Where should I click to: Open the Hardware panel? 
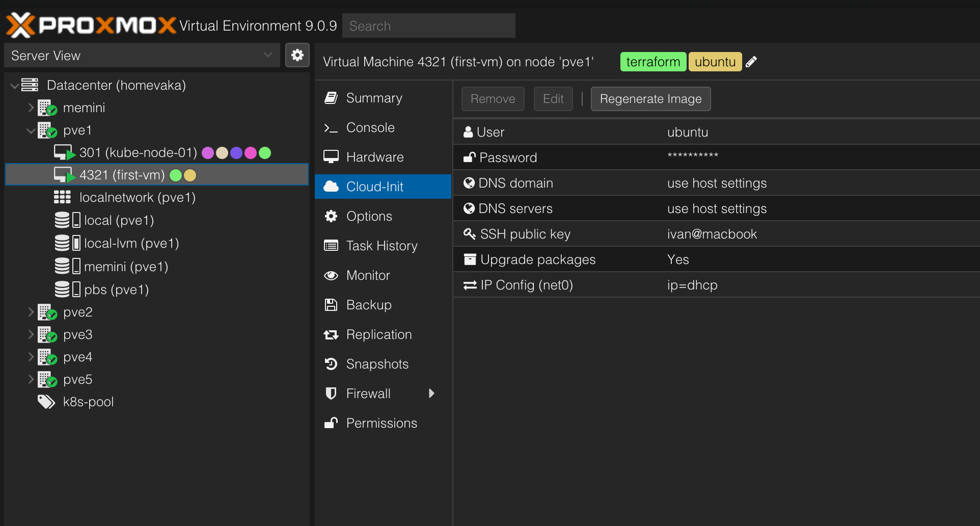tap(375, 157)
